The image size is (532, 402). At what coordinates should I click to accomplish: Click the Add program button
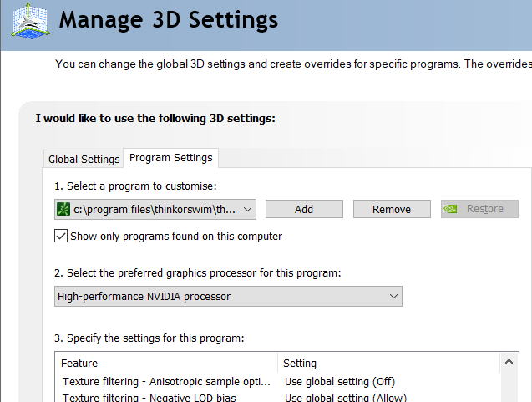[x=304, y=209]
